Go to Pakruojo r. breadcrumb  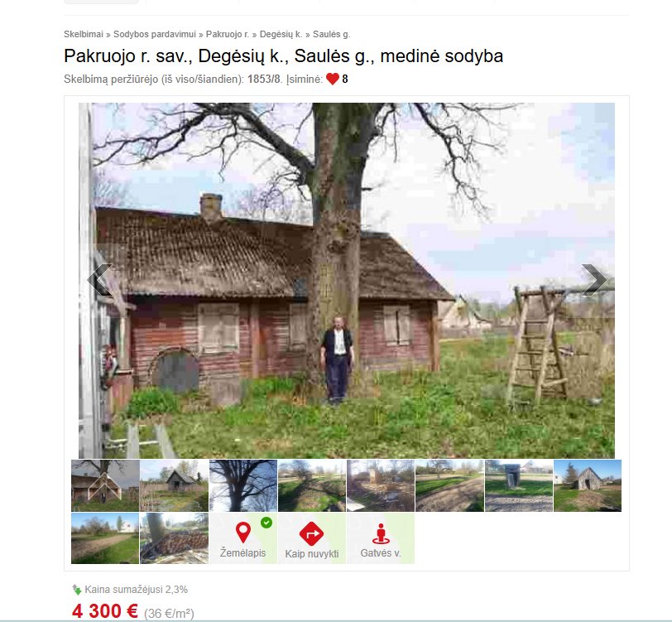tap(227, 34)
